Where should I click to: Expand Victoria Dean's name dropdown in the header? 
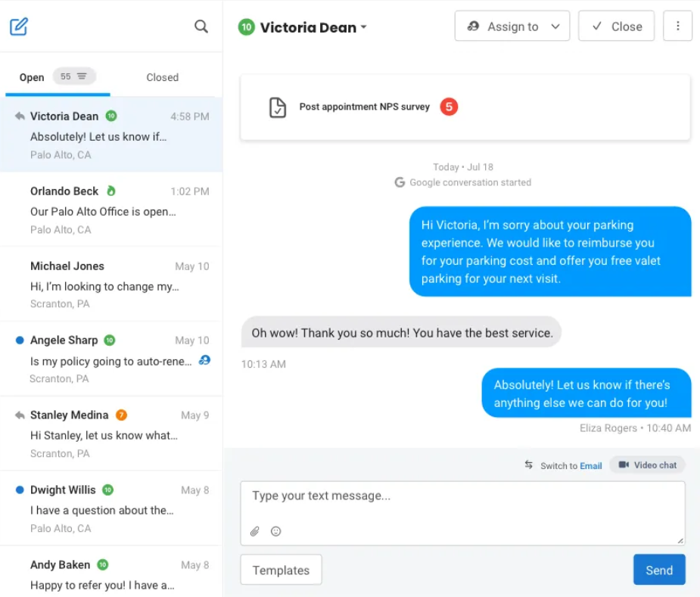coord(365,26)
